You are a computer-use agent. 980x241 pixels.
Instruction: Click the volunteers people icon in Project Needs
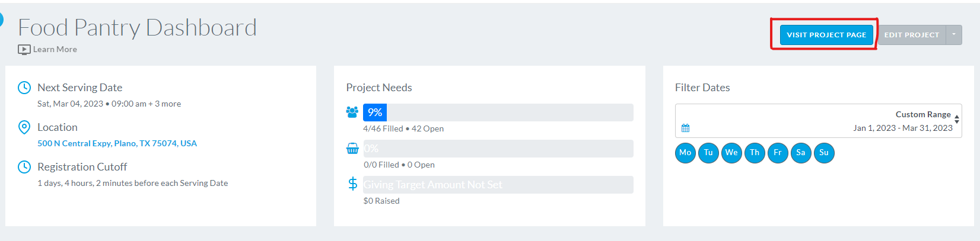(x=352, y=111)
